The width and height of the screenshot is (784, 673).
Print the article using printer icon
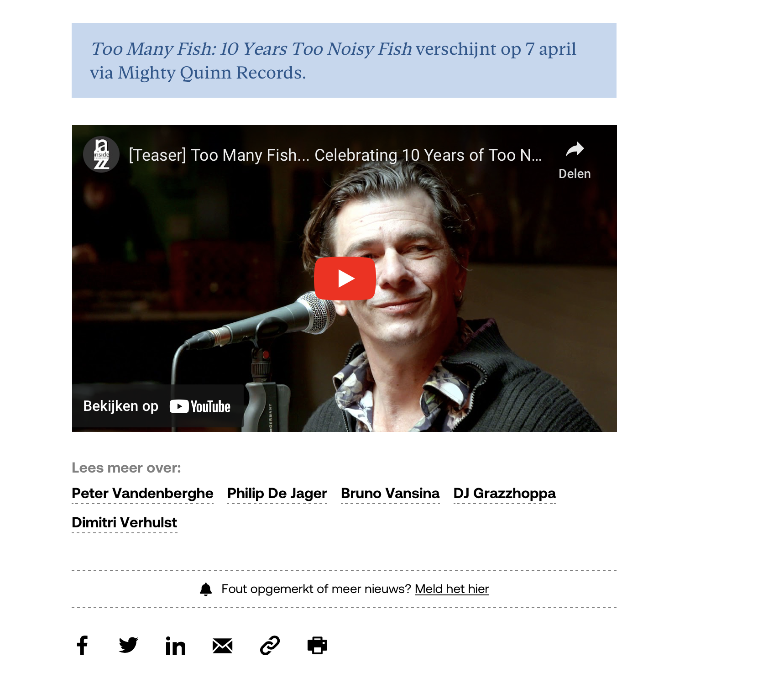tap(317, 645)
